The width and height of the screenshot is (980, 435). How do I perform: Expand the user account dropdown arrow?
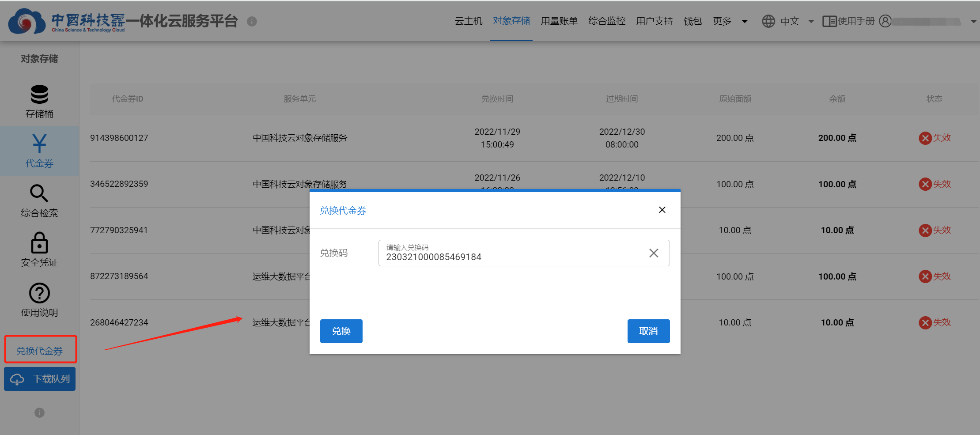tap(973, 21)
